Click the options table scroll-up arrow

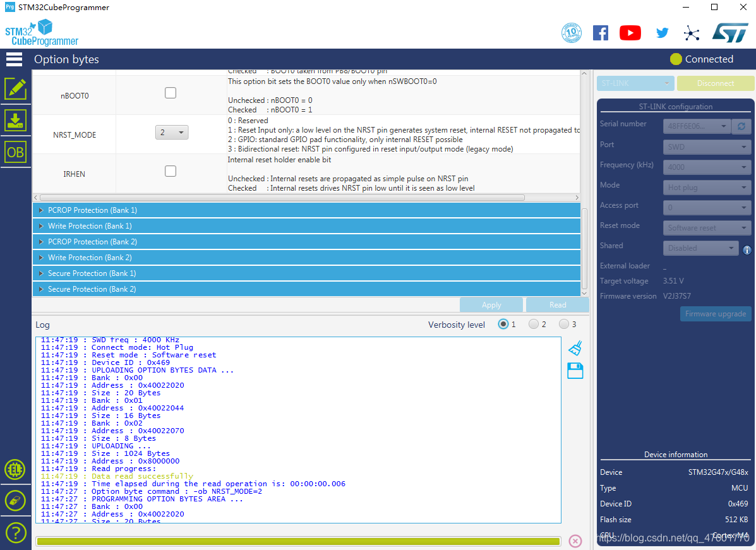click(x=584, y=73)
